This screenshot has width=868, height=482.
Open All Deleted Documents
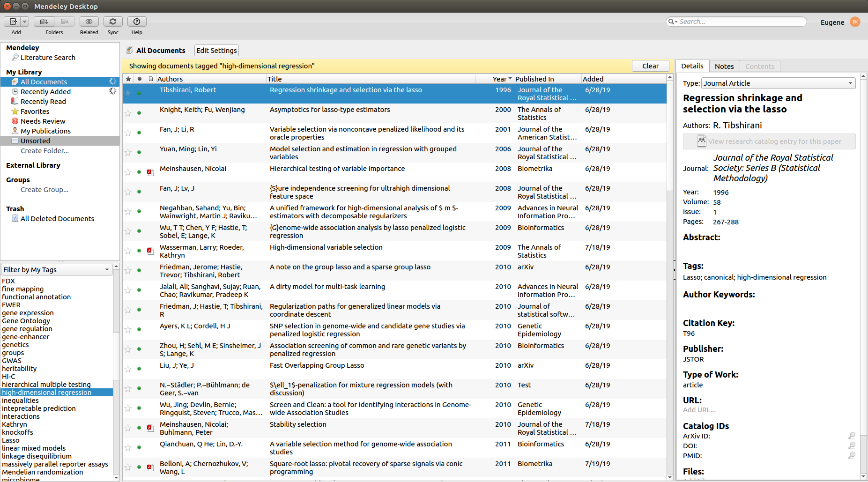coord(57,219)
